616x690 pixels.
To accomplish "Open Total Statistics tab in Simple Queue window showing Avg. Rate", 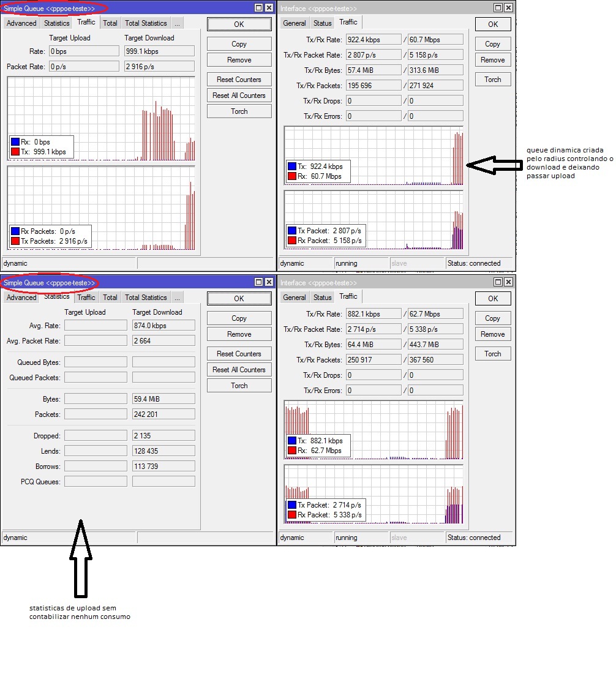I will point(146,298).
